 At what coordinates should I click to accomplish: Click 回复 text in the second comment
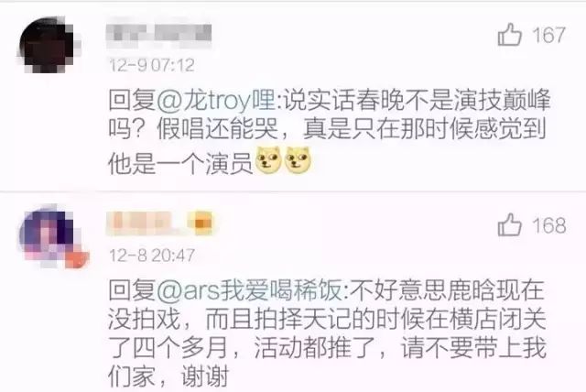click(132, 290)
